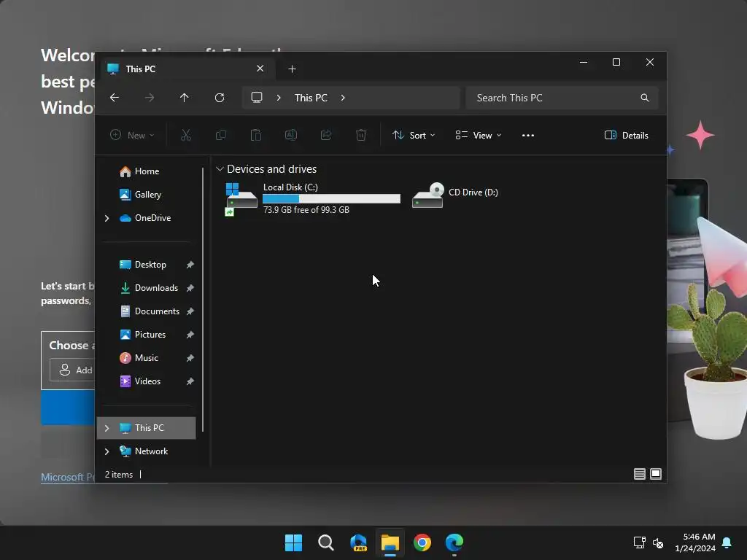Click the monitor icon in address bar

pyautogui.click(x=257, y=98)
